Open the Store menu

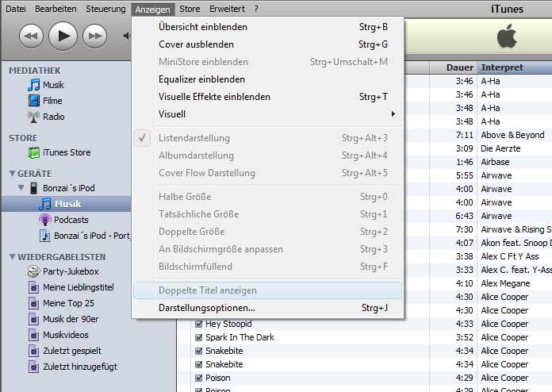190,9
